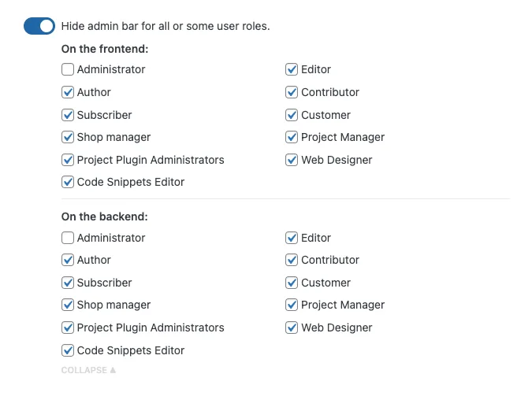Screen dimensions: 532x396
Task: Uncheck frontend Author checkbox
Action: click(68, 92)
